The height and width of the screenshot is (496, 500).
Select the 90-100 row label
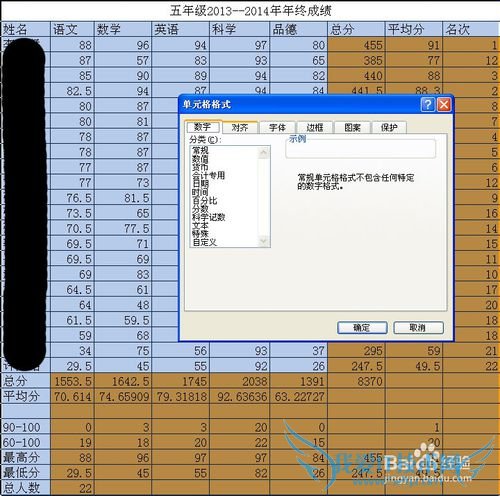(x=26, y=427)
